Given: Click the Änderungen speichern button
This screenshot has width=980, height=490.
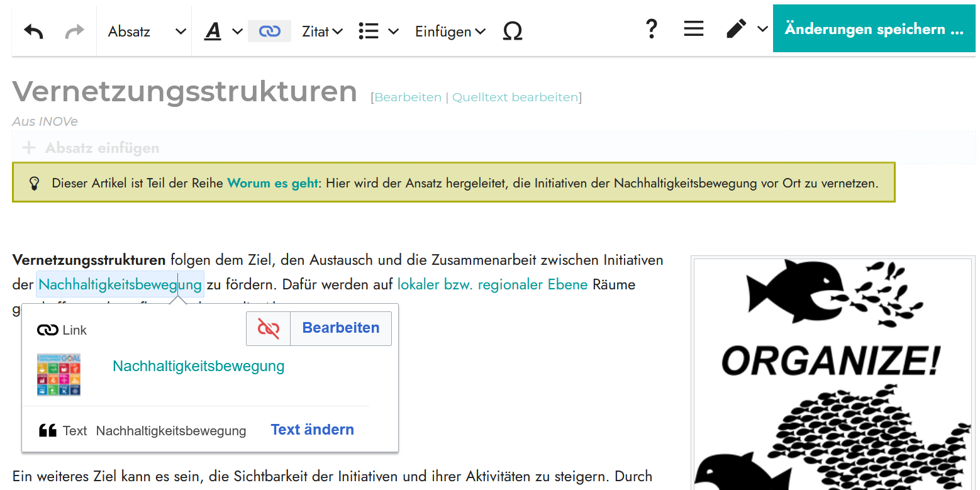Looking at the screenshot, I should click(874, 30).
